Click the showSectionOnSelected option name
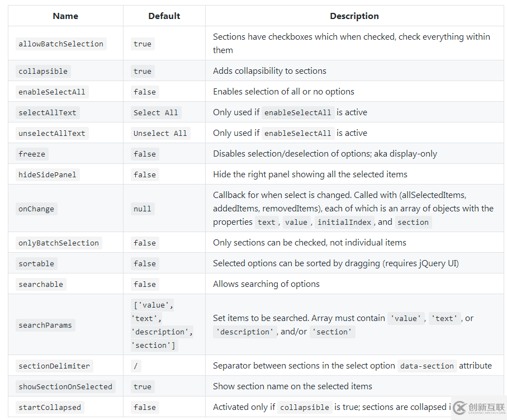 click(65, 386)
